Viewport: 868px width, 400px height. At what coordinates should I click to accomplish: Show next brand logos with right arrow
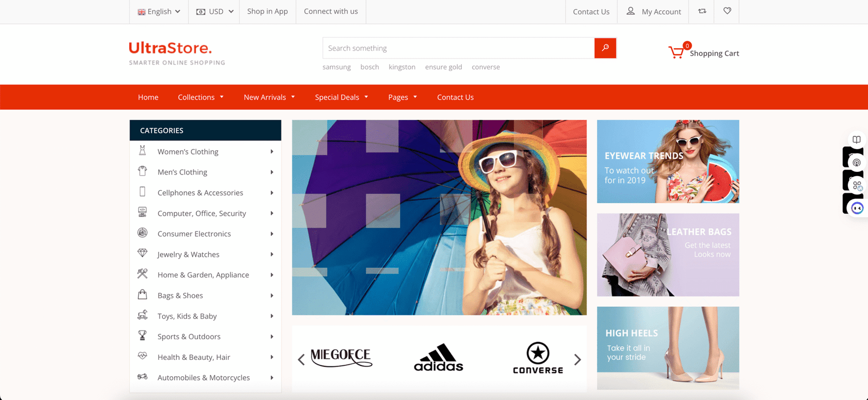pos(577,359)
